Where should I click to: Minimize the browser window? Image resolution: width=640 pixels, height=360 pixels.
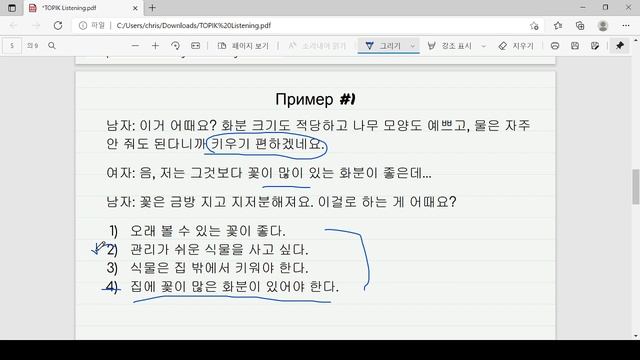click(x=583, y=7)
